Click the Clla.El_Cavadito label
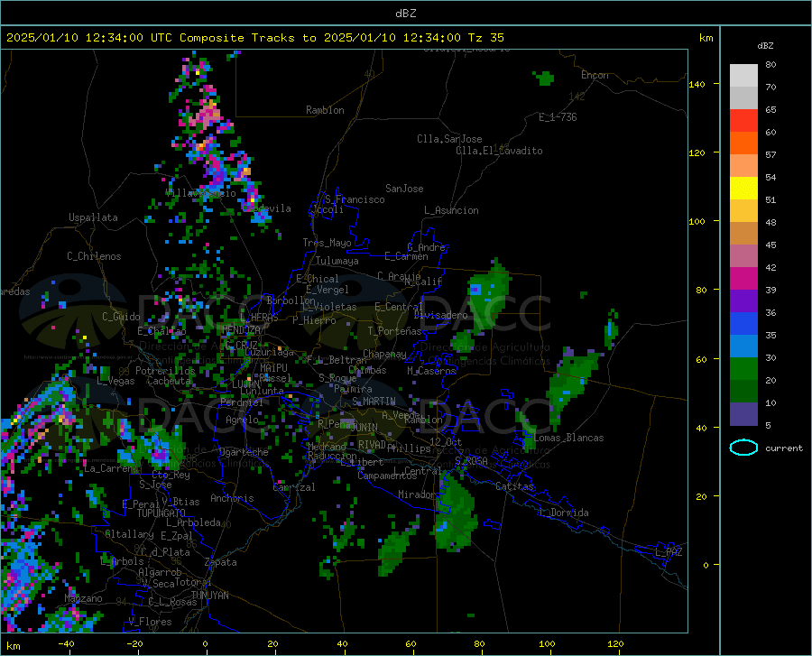The height and width of the screenshot is (656, 812). (499, 151)
